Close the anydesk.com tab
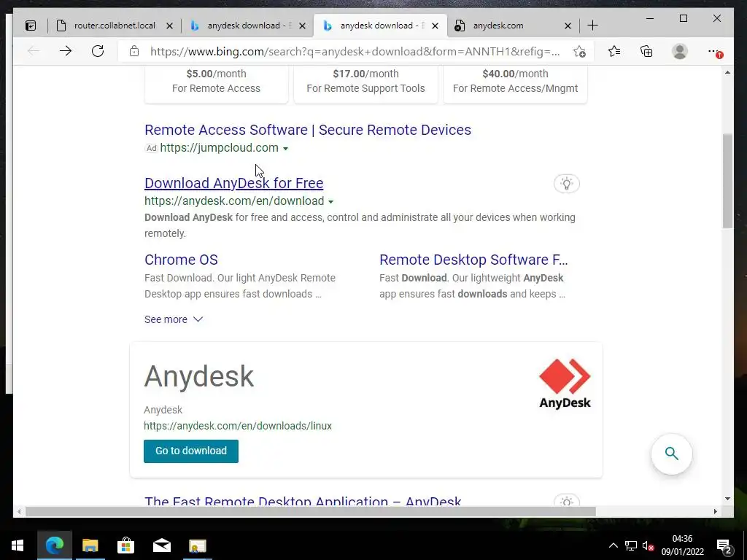This screenshot has height=560, width=747. tap(568, 26)
